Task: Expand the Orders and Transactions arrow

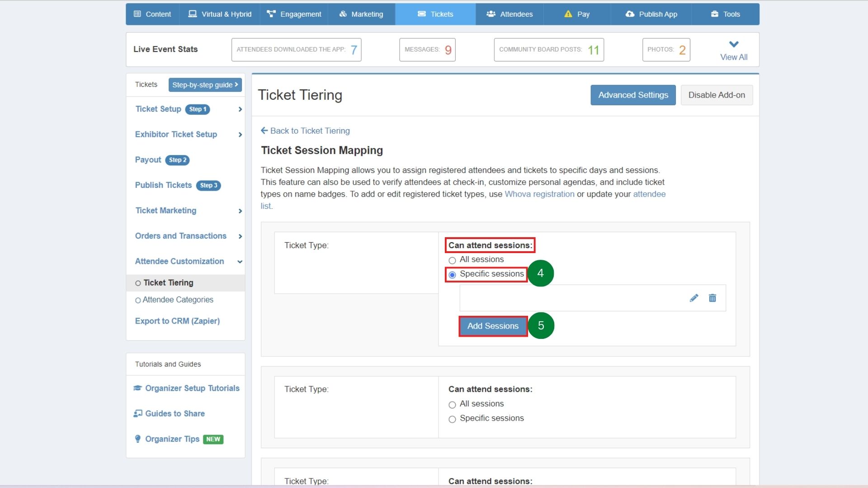Action: point(240,236)
